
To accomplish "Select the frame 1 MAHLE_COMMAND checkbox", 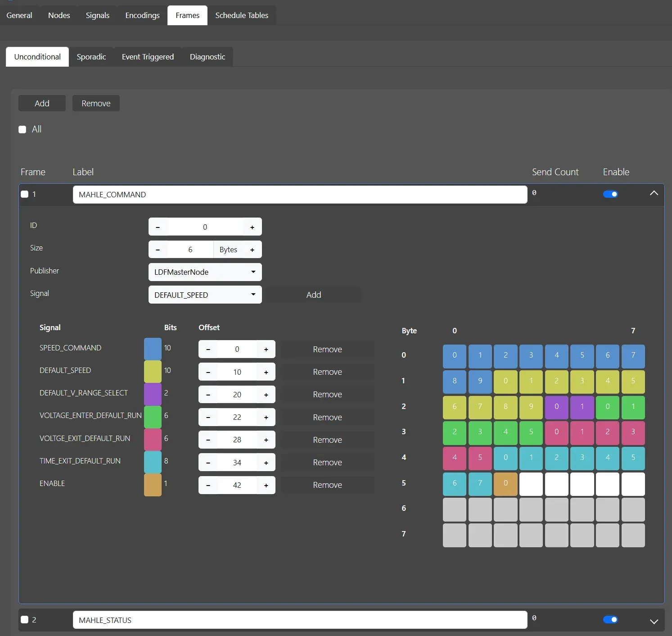I will [x=25, y=194].
